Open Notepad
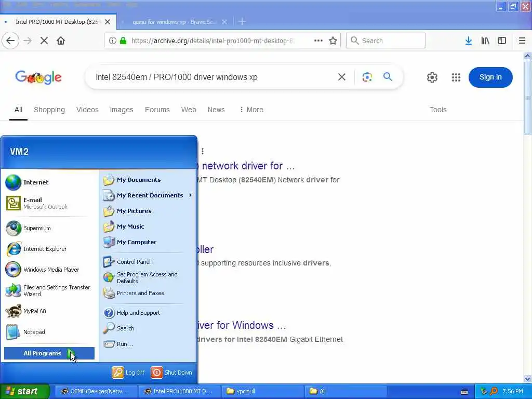The image size is (532, 399). pos(49,332)
